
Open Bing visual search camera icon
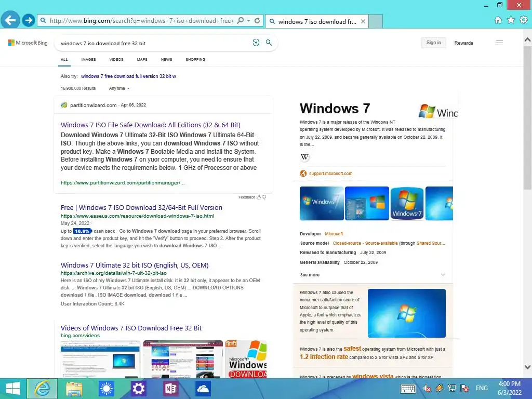click(x=256, y=43)
